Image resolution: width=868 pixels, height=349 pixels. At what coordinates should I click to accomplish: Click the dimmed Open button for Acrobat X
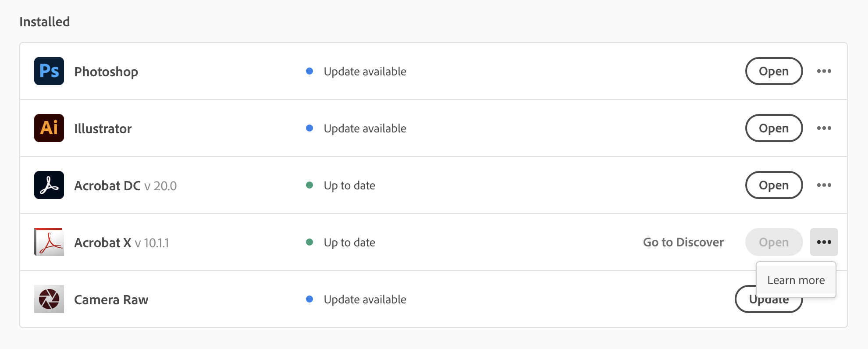(774, 242)
